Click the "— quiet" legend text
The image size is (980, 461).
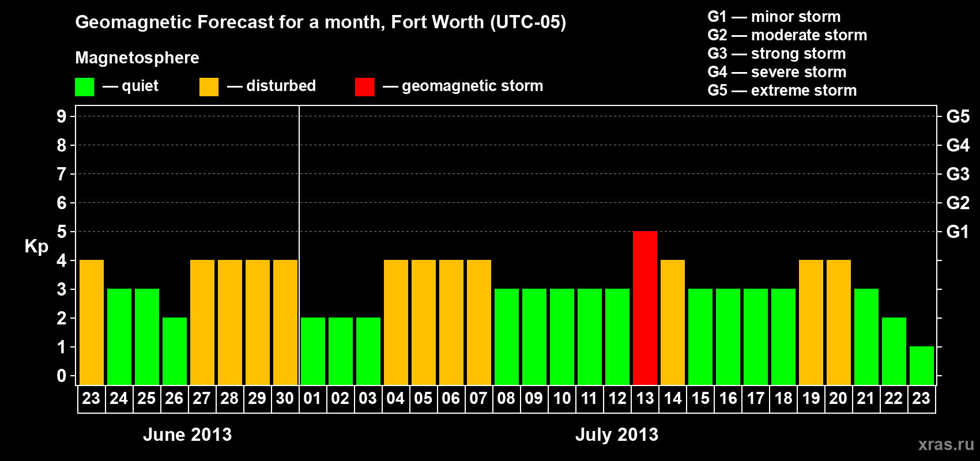click(130, 86)
